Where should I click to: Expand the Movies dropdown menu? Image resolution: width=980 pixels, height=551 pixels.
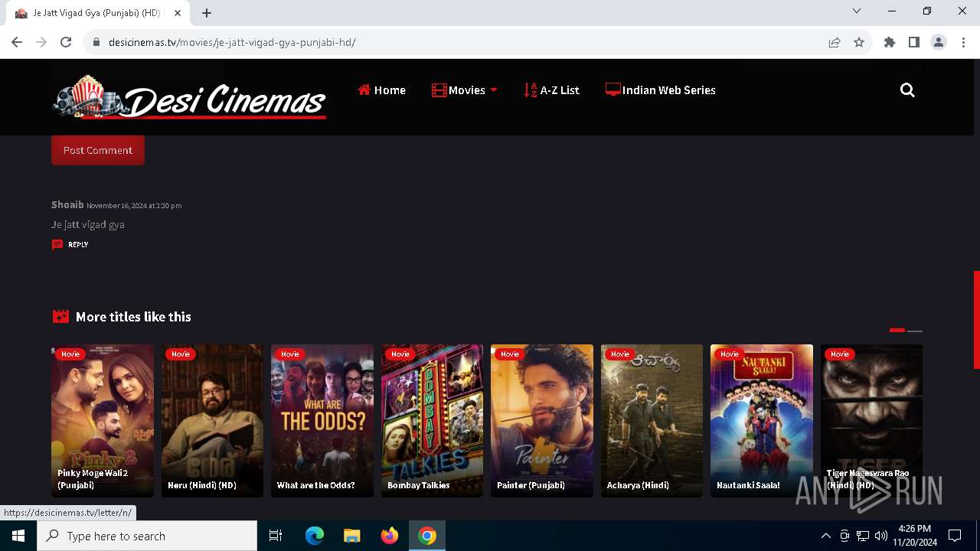tap(465, 90)
